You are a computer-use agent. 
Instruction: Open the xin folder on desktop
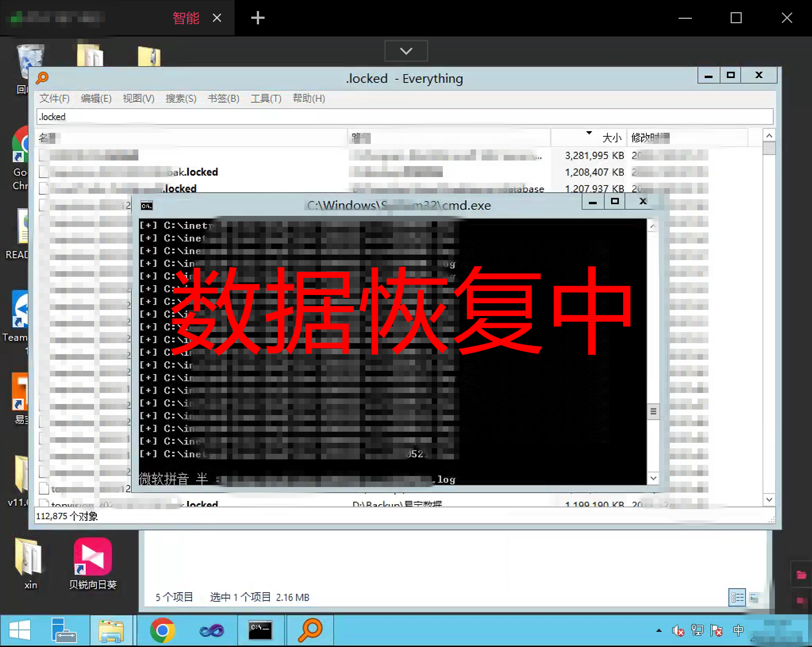coord(29,563)
